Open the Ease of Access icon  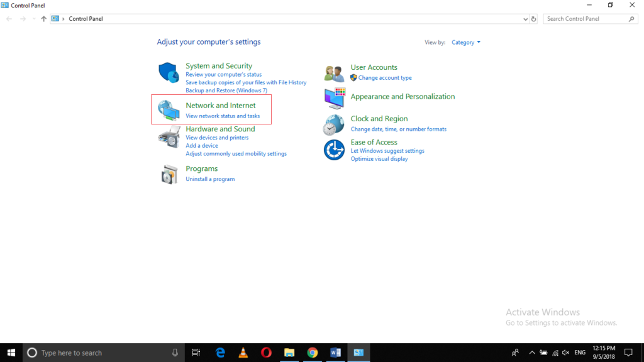tap(334, 150)
